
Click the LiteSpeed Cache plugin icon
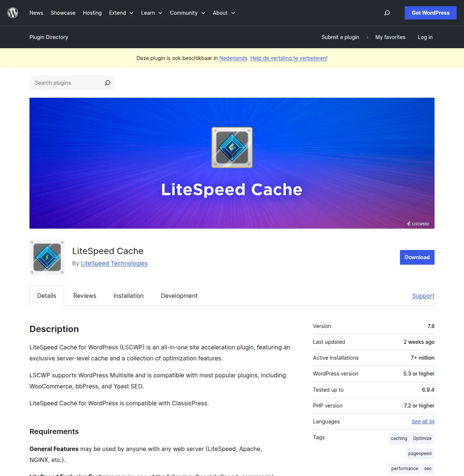click(x=47, y=257)
